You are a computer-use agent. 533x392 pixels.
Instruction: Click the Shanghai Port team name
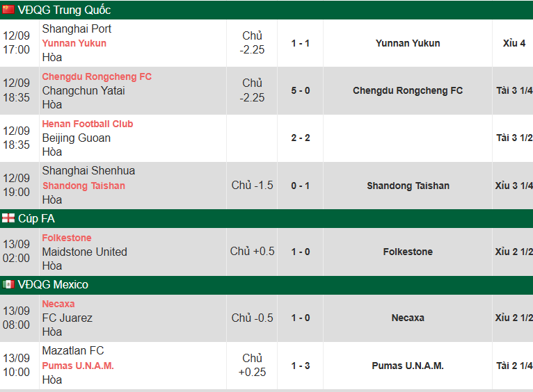(x=77, y=28)
